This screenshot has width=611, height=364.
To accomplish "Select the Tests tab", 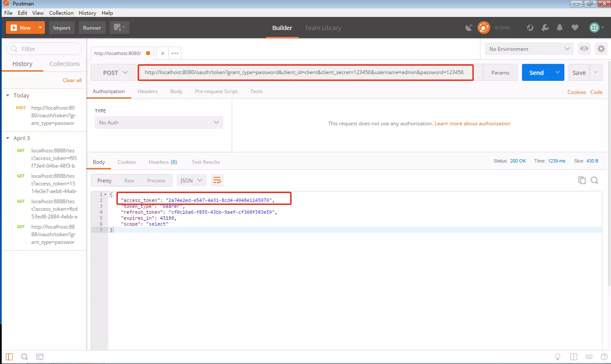I will point(256,91).
